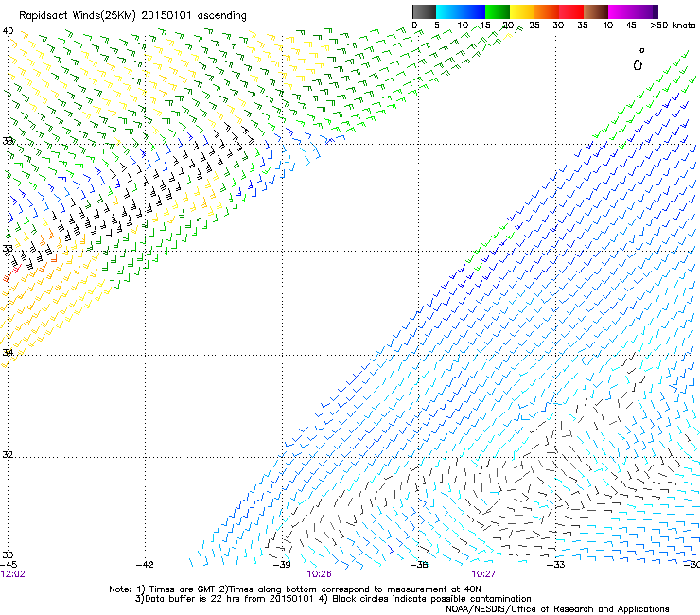Click the legend scale value '0'
Image resolution: width=700 pixels, height=615 pixels.
414,26
